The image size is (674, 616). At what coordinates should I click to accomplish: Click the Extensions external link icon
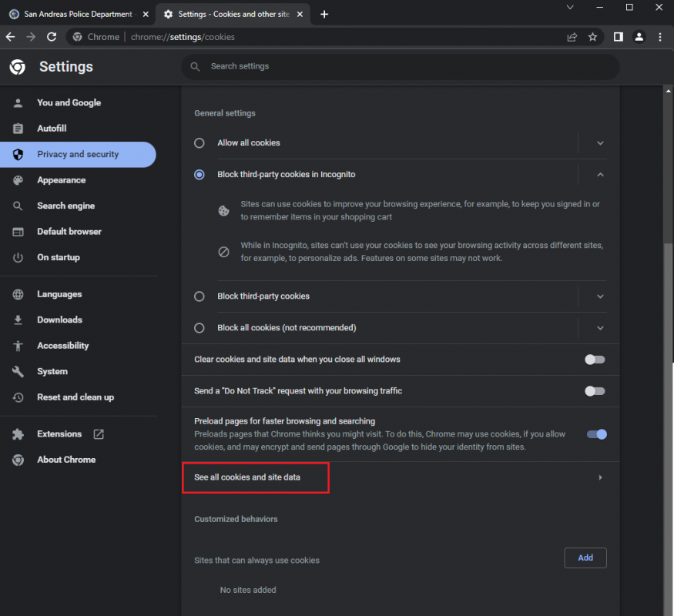(99, 434)
